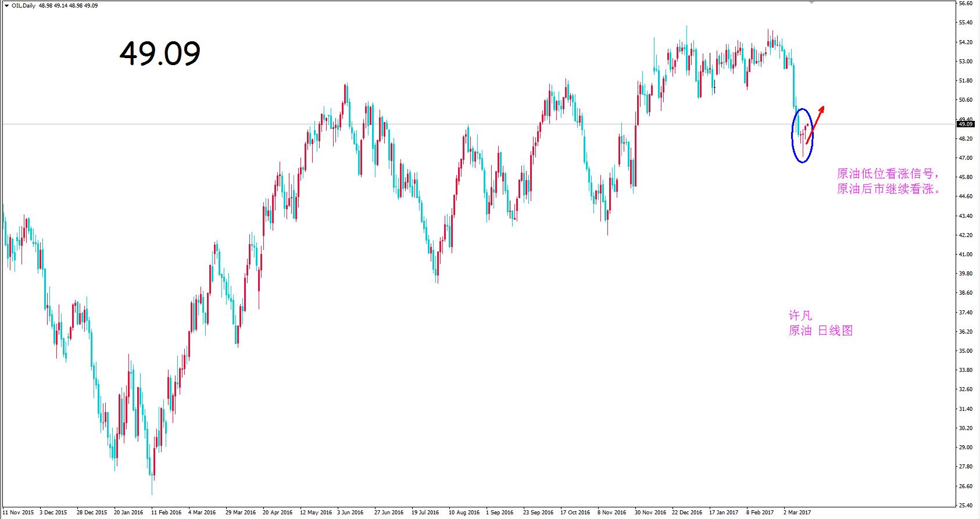Click the large 49.09 price label
The height and width of the screenshot is (519, 980).
pyautogui.click(x=160, y=54)
